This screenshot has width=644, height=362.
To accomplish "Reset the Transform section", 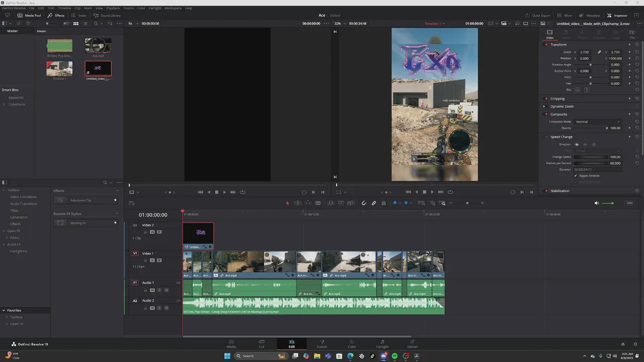I will click(x=637, y=45).
